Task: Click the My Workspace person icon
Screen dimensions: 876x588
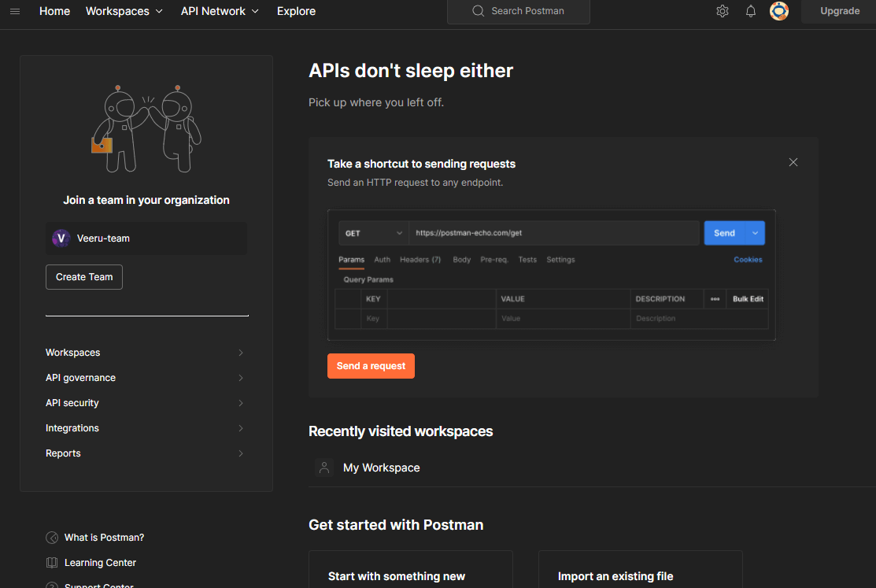Action: tap(324, 468)
